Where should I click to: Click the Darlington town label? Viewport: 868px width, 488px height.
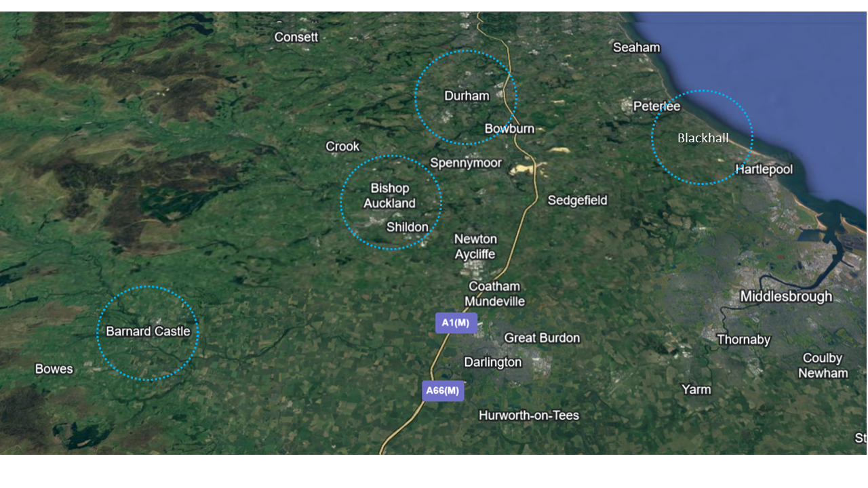coord(493,363)
